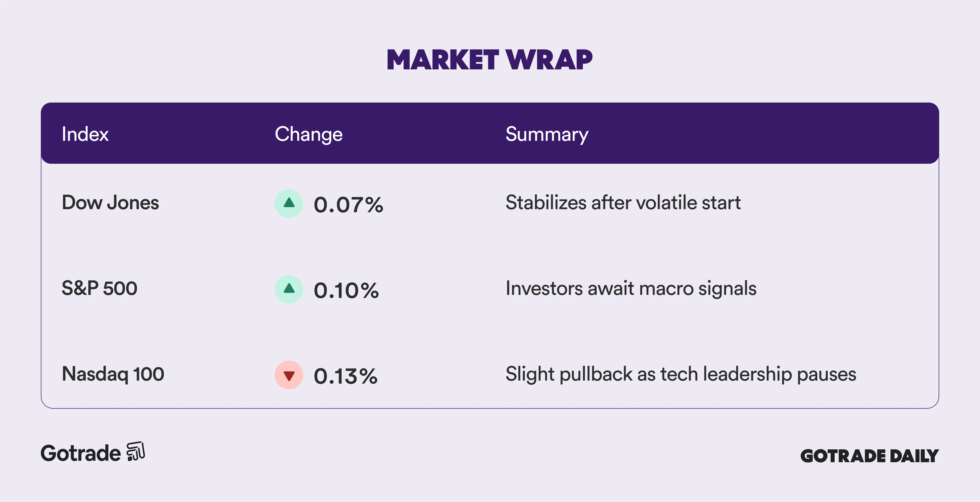Screen dimensions: 980x502
Task: Click the Gotrade logo icon
Action: [x=136, y=451]
